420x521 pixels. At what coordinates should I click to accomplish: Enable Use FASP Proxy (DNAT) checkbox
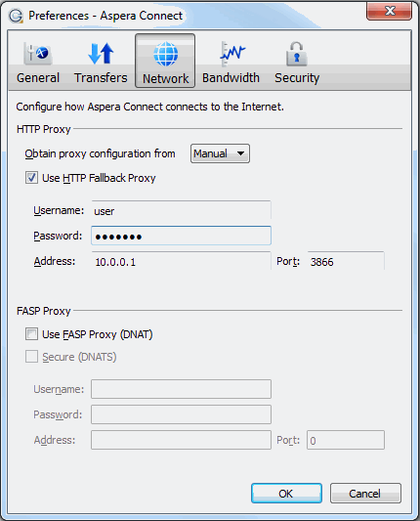point(31,334)
